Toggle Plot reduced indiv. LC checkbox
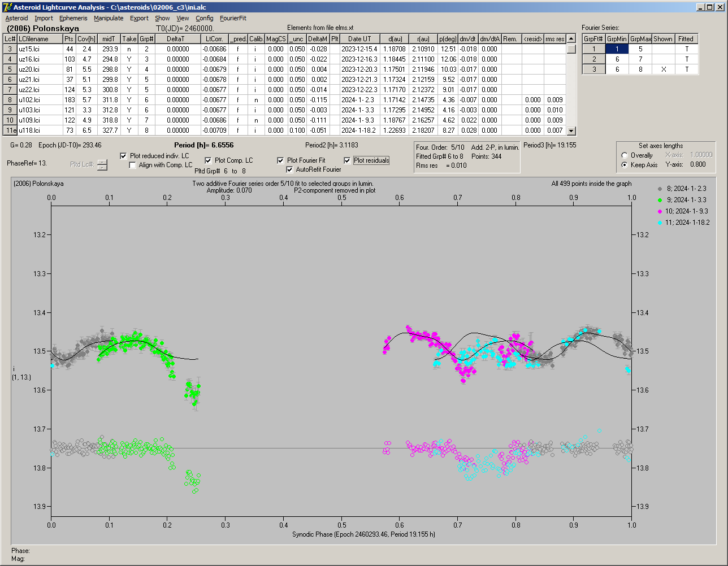The width and height of the screenshot is (728, 566). pyautogui.click(x=124, y=156)
